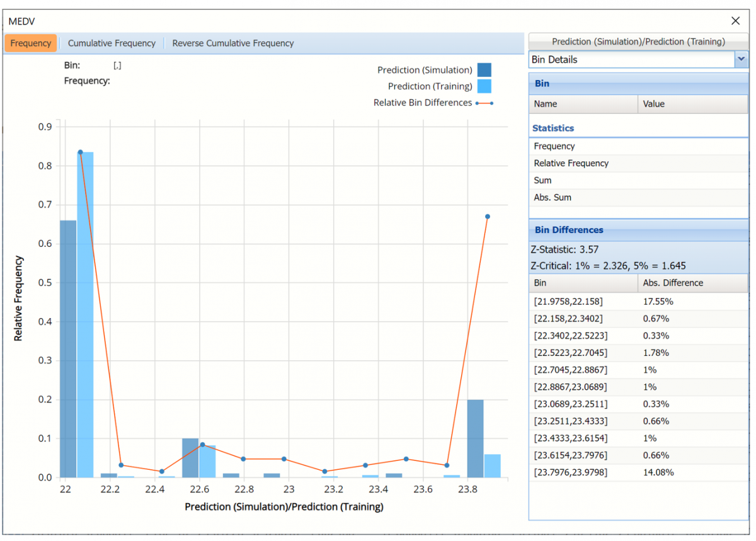The height and width of the screenshot is (541, 756).
Task: Select the Reverse Cumulative Frequency tab
Action: (233, 43)
